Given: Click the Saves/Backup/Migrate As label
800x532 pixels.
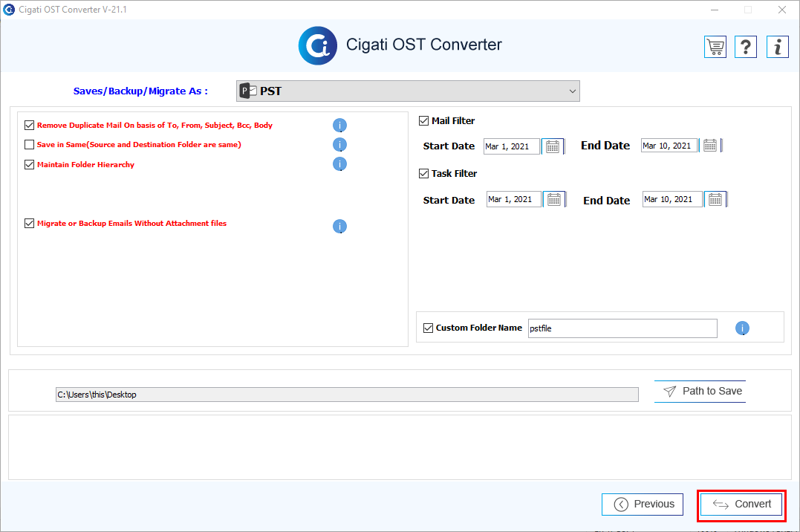Looking at the screenshot, I should click(x=140, y=91).
